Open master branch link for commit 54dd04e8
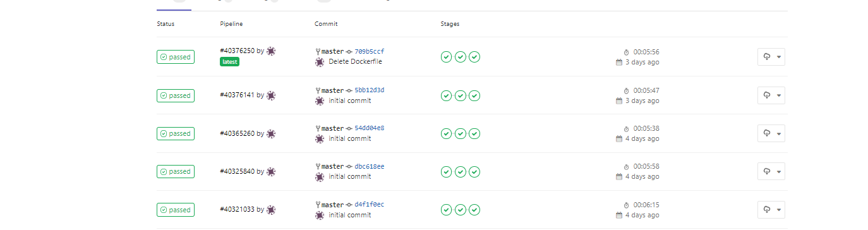Image resolution: width=868 pixels, height=230 pixels. pos(333,128)
